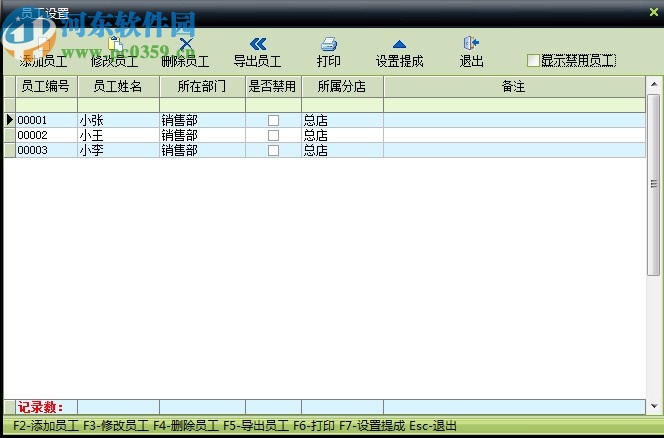664x438 pixels.
Task: Select the name cell 小张
Action: (118, 120)
